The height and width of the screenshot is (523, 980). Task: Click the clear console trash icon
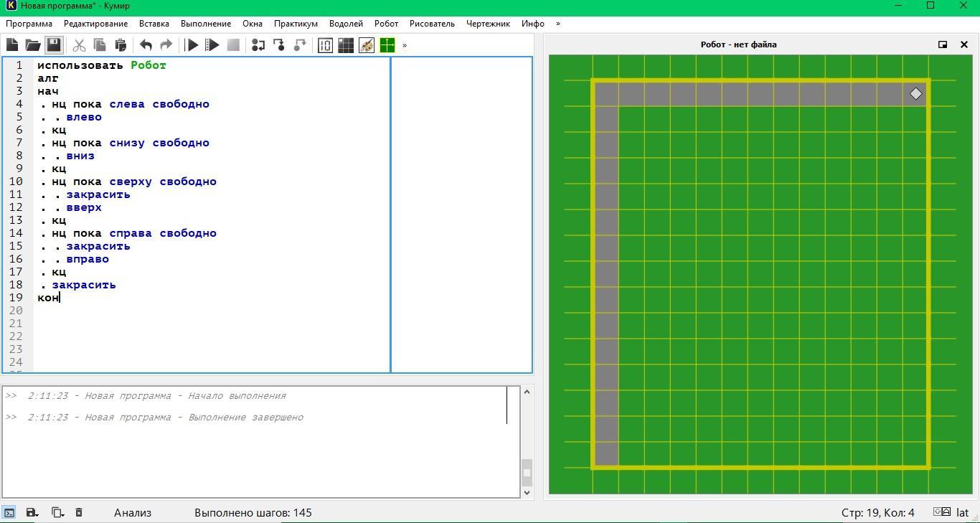tap(79, 512)
